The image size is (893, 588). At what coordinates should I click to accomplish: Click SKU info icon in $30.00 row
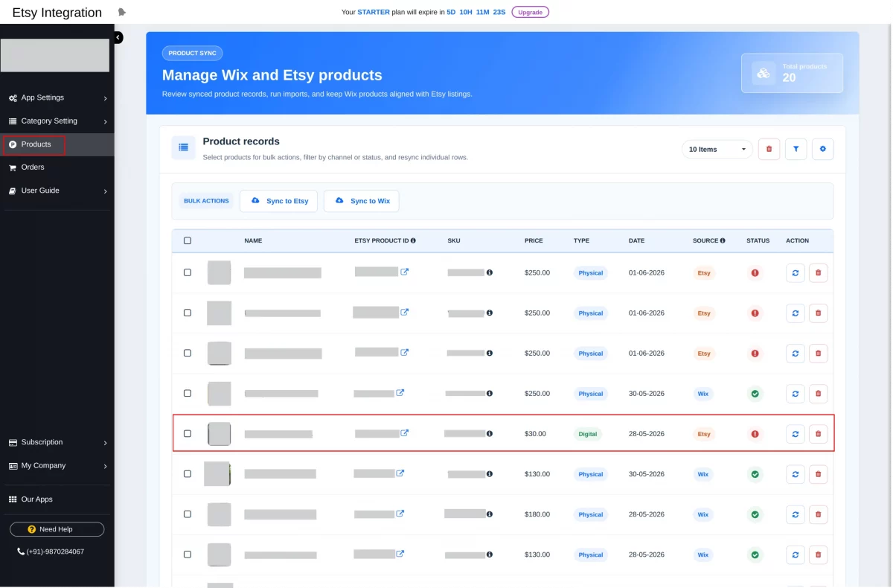490,433
